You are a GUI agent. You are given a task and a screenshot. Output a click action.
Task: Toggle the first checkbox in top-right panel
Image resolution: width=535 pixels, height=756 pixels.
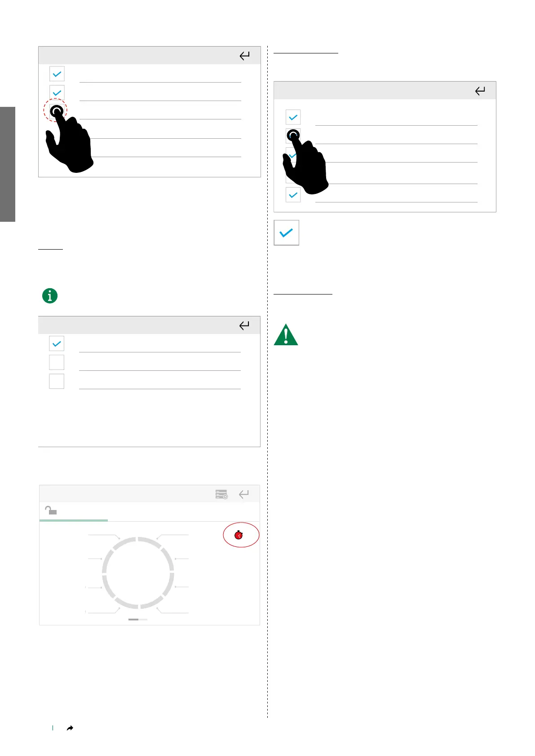pyautogui.click(x=293, y=117)
